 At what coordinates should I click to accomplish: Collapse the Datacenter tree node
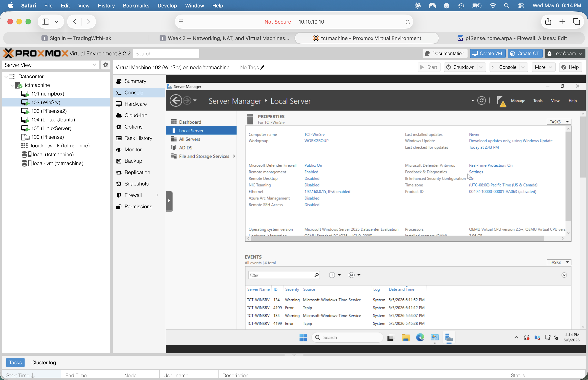click(x=6, y=76)
